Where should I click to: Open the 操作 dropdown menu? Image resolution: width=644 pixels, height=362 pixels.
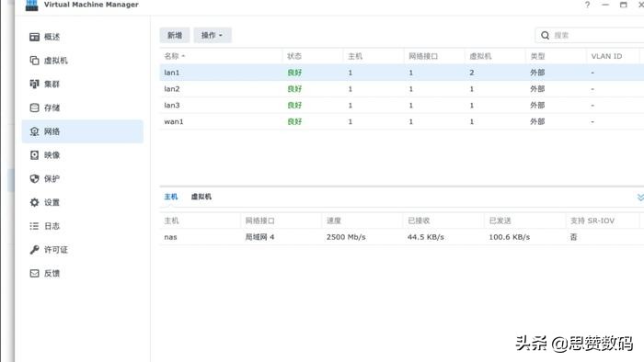(213, 35)
